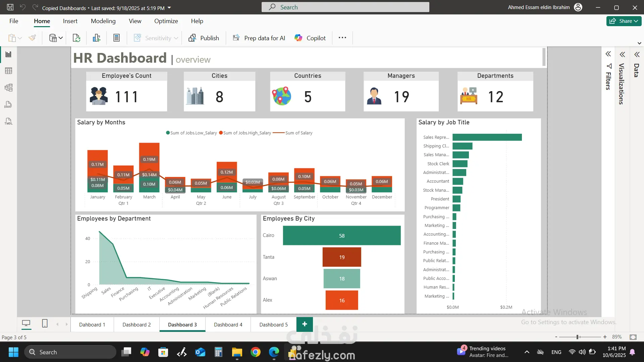The image size is (644, 362).
Task: Switch to mobile layout view
Action: pyautogui.click(x=45, y=323)
